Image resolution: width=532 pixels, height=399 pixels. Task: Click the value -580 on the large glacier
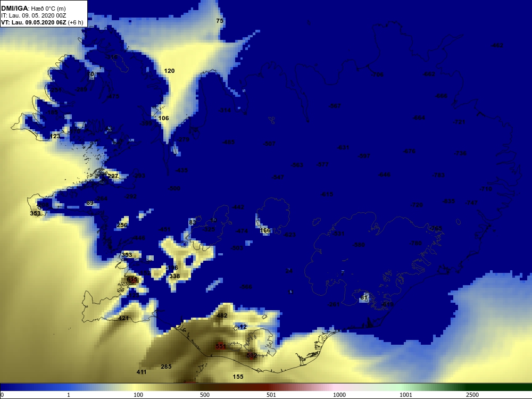click(x=359, y=245)
